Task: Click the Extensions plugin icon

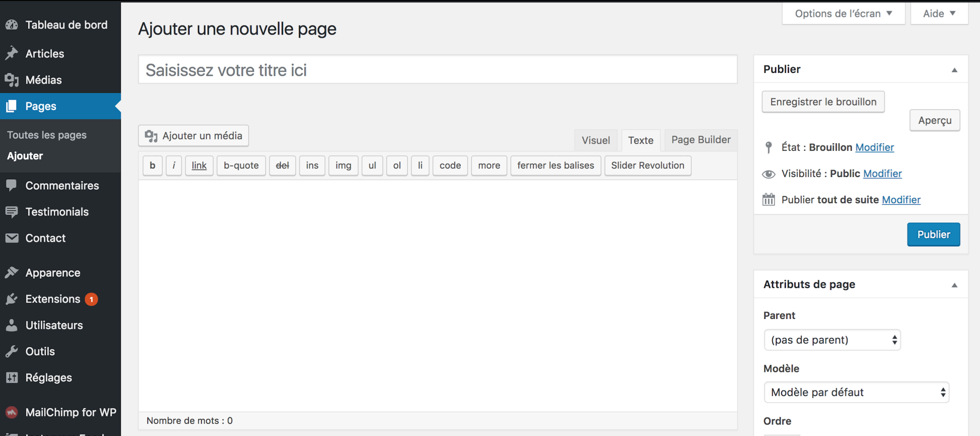Action: [12, 299]
